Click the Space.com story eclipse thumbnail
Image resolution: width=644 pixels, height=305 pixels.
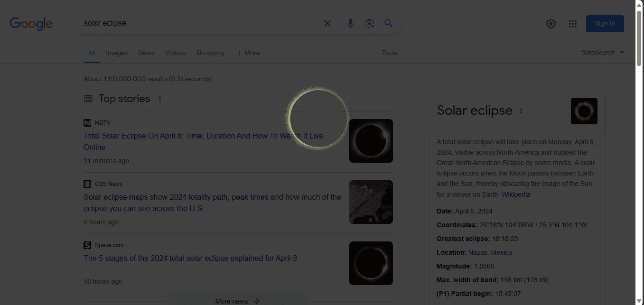click(371, 263)
